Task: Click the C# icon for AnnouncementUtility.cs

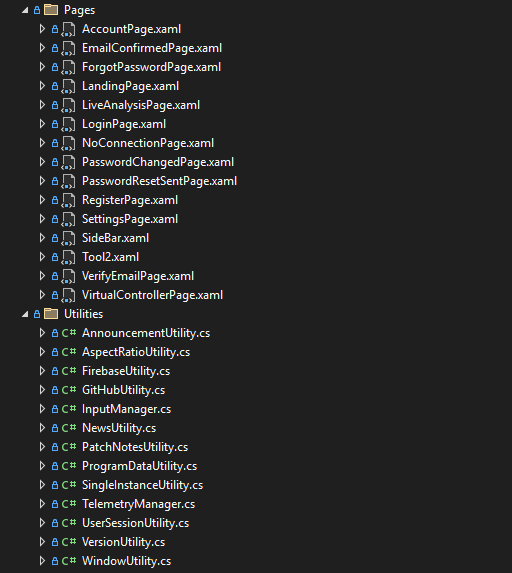Action: pos(69,333)
